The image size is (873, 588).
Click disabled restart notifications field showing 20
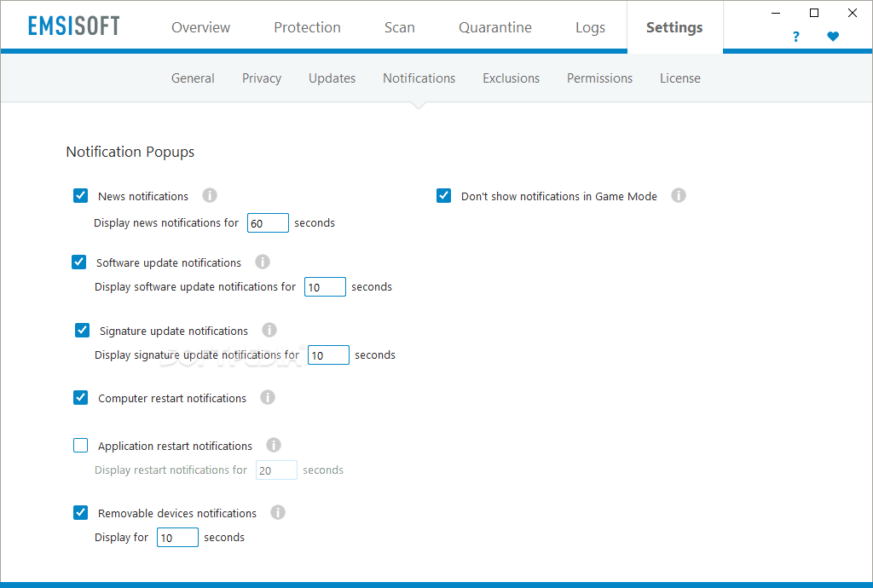point(277,470)
